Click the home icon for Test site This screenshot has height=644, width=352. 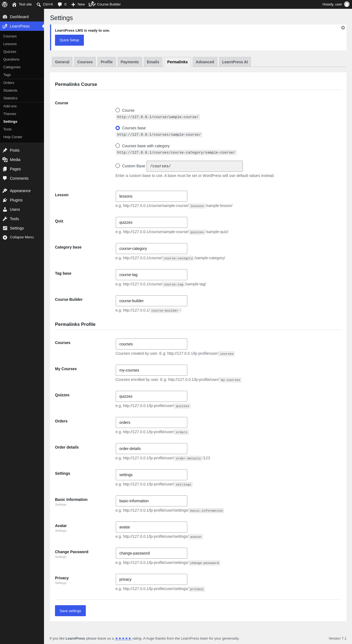coord(14,4)
